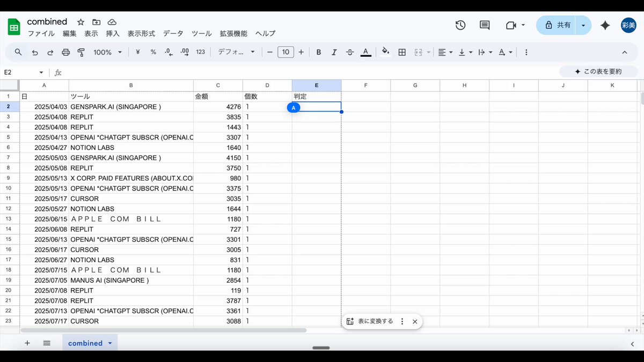Open the 表示 menu
Viewport: 644px width, 362px height.
point(91,33)
